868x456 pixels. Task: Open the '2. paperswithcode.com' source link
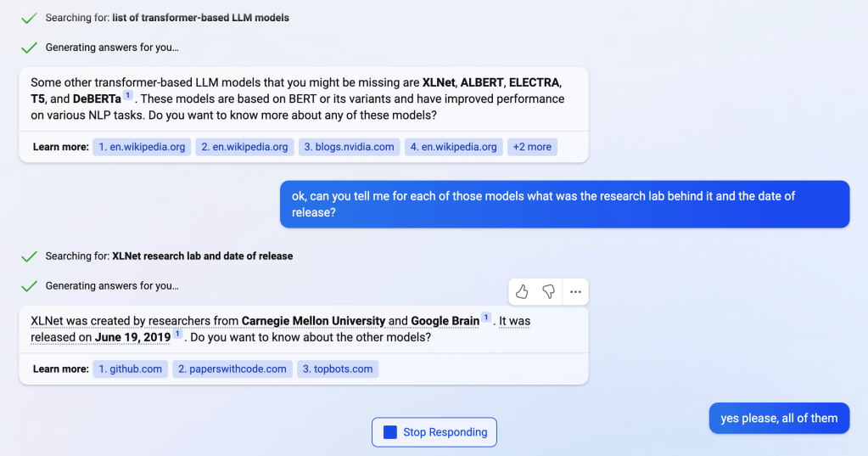232,369
